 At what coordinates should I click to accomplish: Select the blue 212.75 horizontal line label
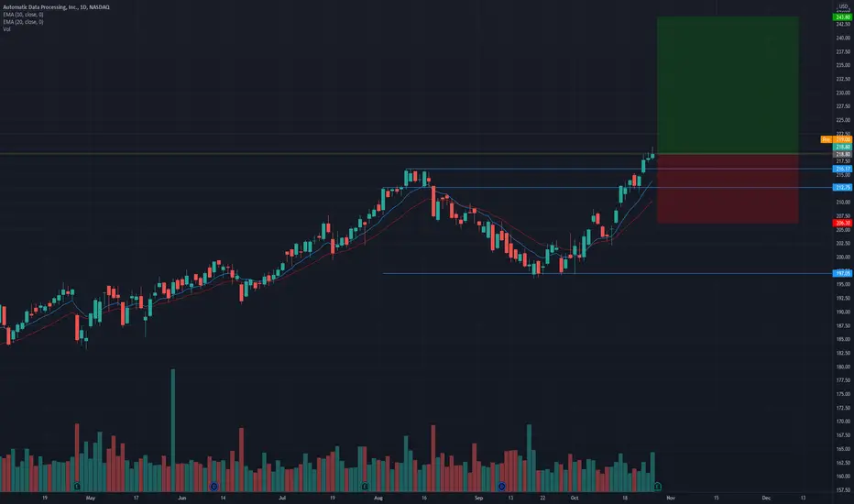point(843,188)
